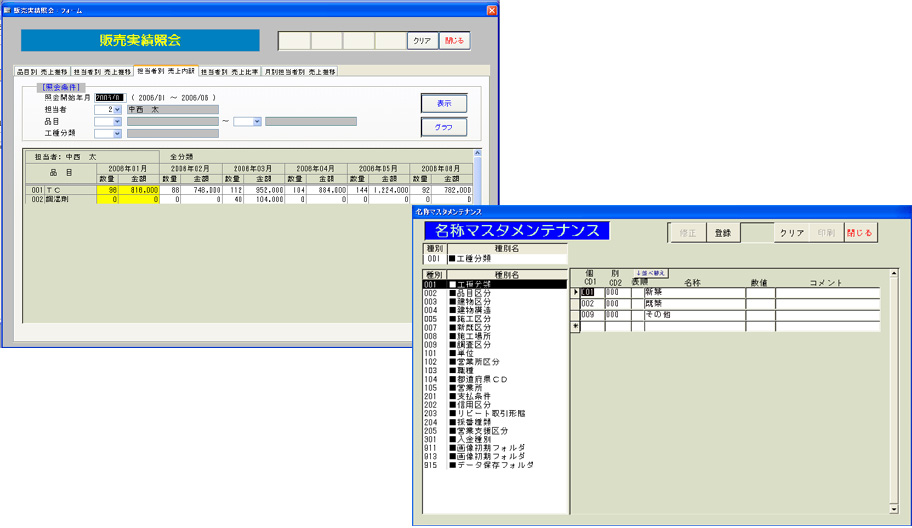Click the red 閉じる button in master maintenance
The width and height of the screenshot is (912, 528).
pos(859,232)
